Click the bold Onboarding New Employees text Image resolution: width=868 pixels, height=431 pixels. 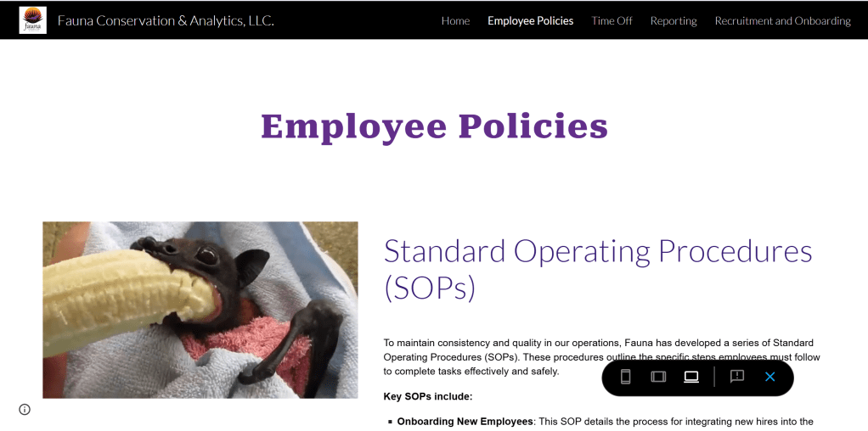tap(465, 422)
